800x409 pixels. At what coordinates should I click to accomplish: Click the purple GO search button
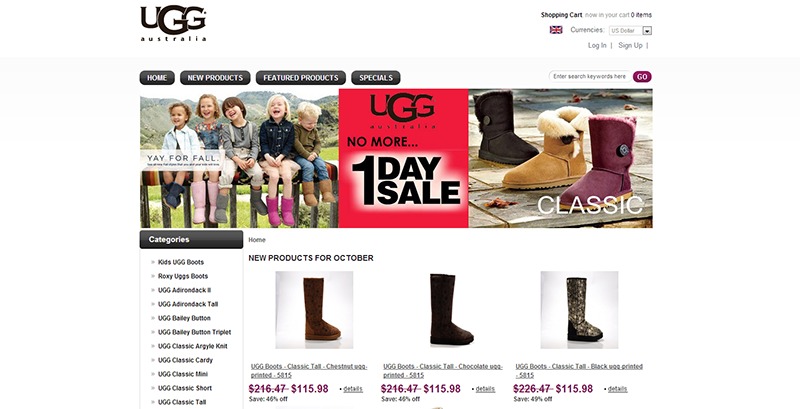pos(642,76)
